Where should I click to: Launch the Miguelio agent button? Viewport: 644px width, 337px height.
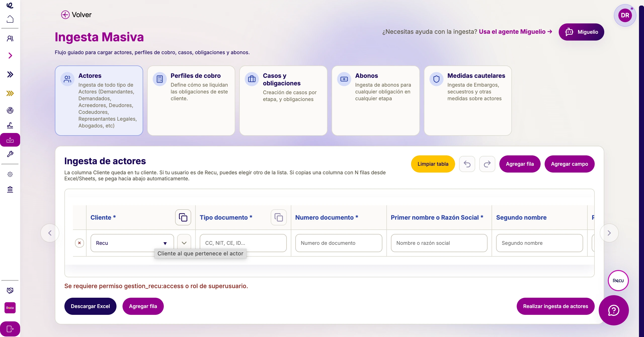(x=581, y=32)
